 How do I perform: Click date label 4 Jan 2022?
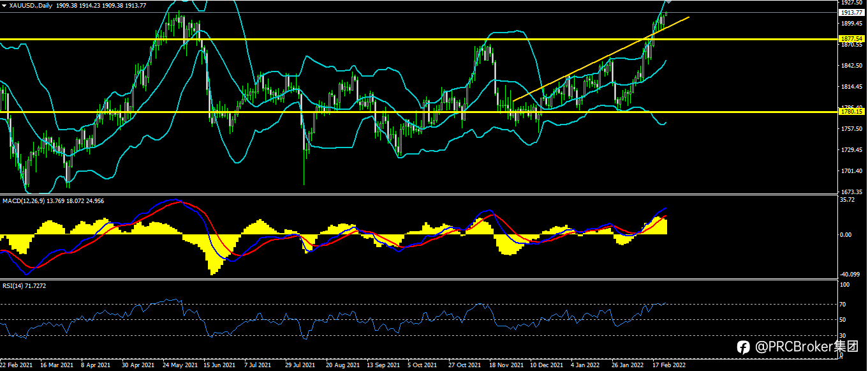coord(585,365)
